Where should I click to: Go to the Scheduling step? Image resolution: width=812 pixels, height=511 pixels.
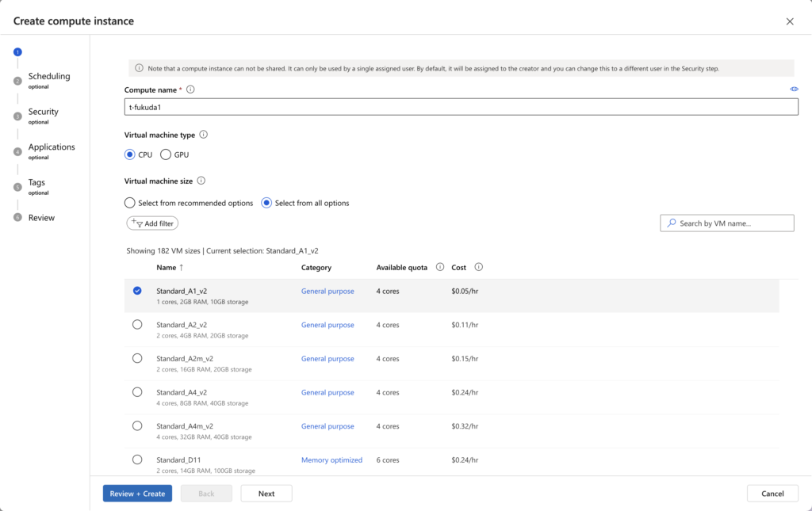click(49, 77)
